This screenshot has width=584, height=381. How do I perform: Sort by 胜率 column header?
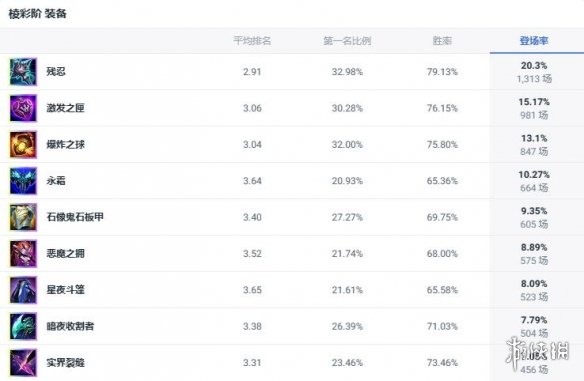442,41
